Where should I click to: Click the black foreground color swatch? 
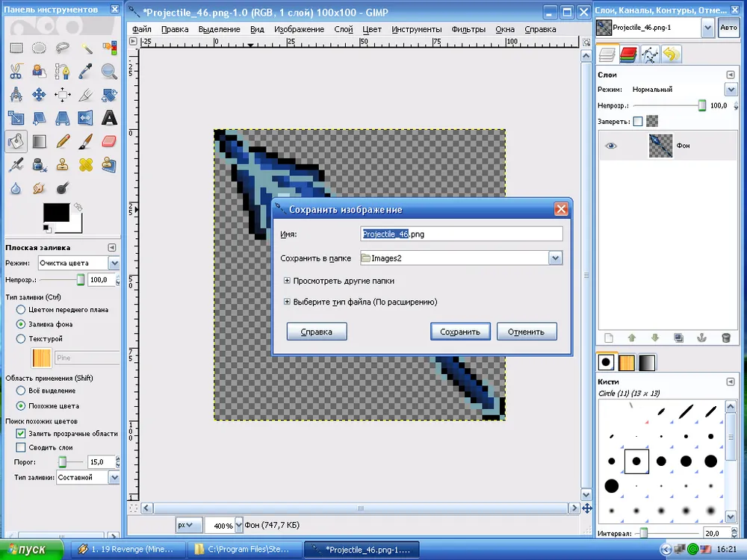[x=55, y=212]
